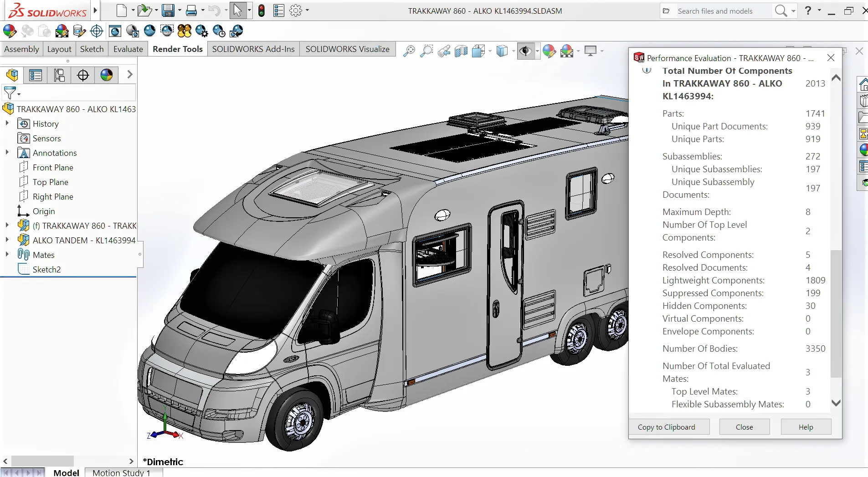Open the Schedule Render tool
Image resolution: width=868 pixels, height=477 pixels.
click(x=219, y=31)
